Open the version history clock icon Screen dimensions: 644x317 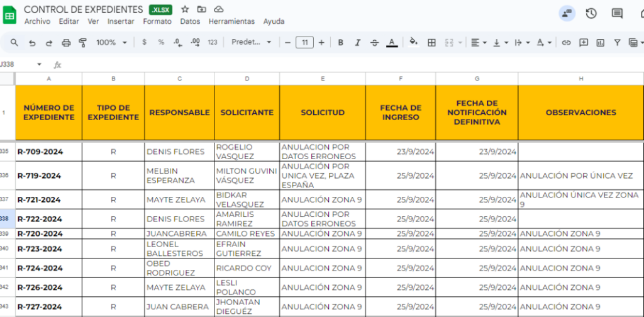click(x=591, y=13)
